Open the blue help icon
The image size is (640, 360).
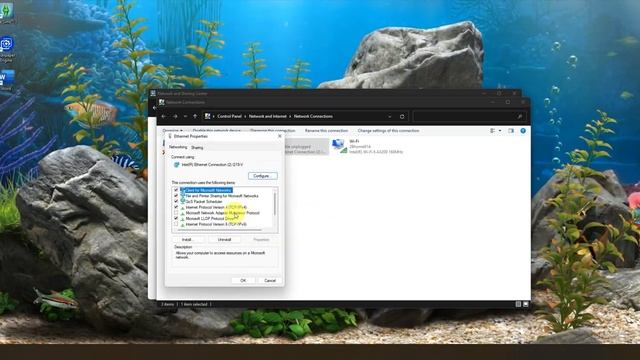(x=523, y=131)
